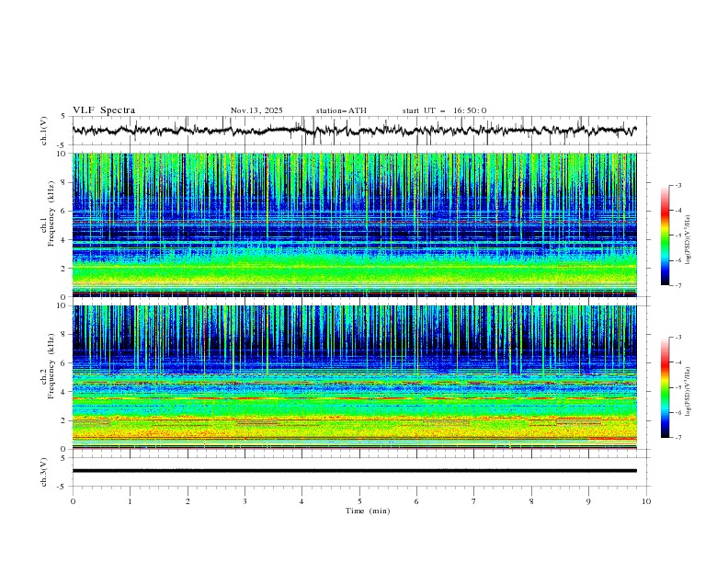Click the "5" tick on ch.3(V) axis
The image size is (728, 563).
pyautogui.click(x=63, y=457)
